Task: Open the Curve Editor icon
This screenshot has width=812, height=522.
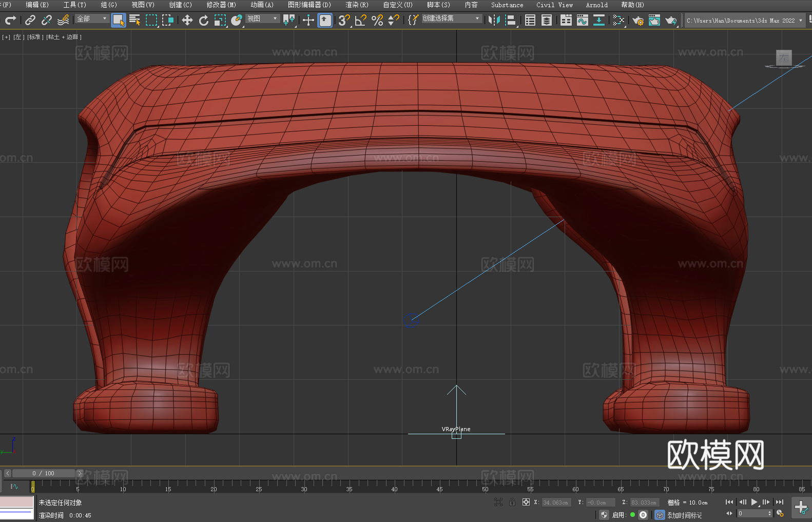Action: coord(583,20)
